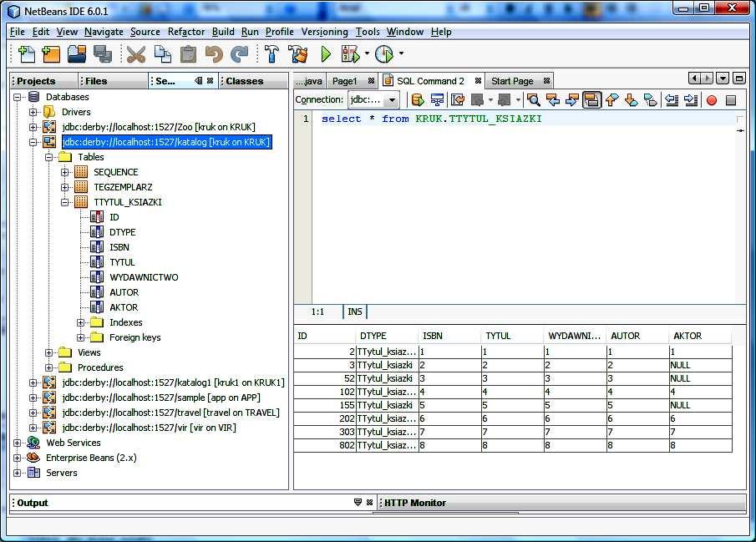Collapse the Tables folder node
Image resolution: width=756 pixels, height=542 pixels.
click(x=48, y=157)
